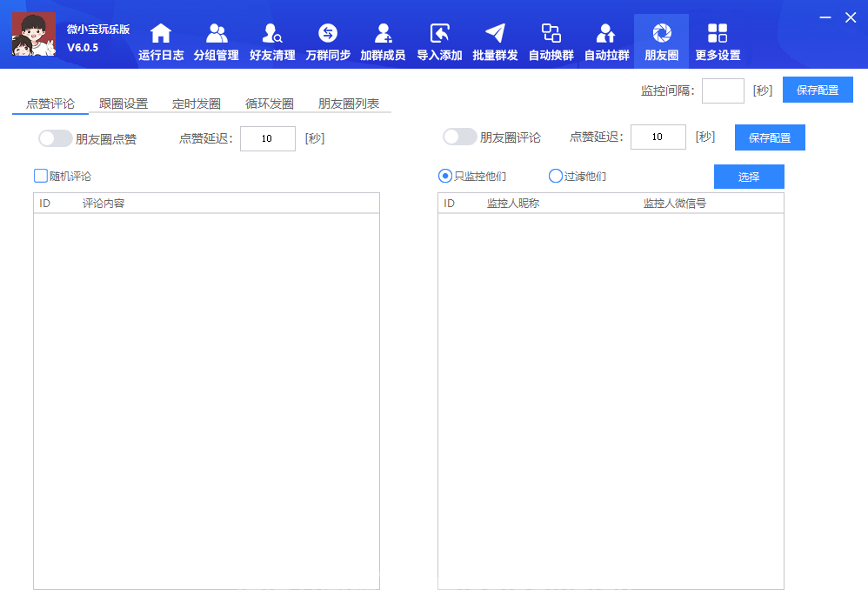The height and width of the screenshot is (609, 868).
Task: Select the 批量群发 paper plane icon
Action: 495,34
